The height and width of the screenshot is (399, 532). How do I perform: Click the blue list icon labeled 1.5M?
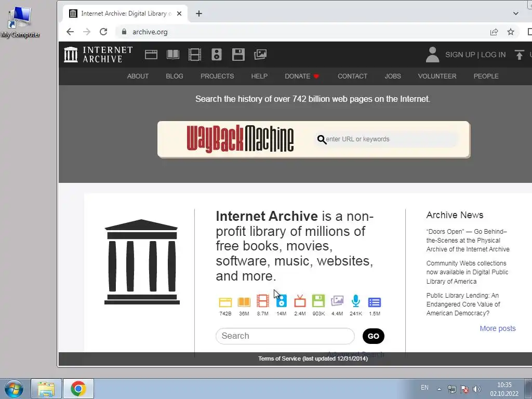pyautogui.click(x=375, y=302)
